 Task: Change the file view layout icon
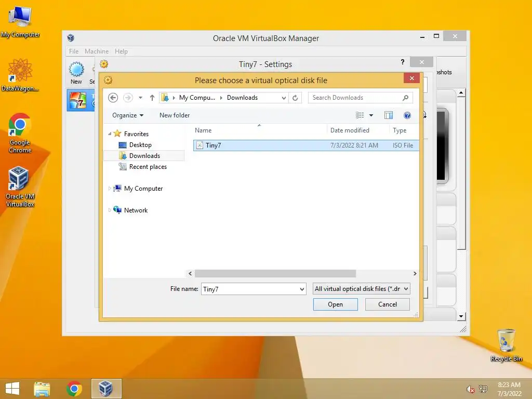point(360,115)
